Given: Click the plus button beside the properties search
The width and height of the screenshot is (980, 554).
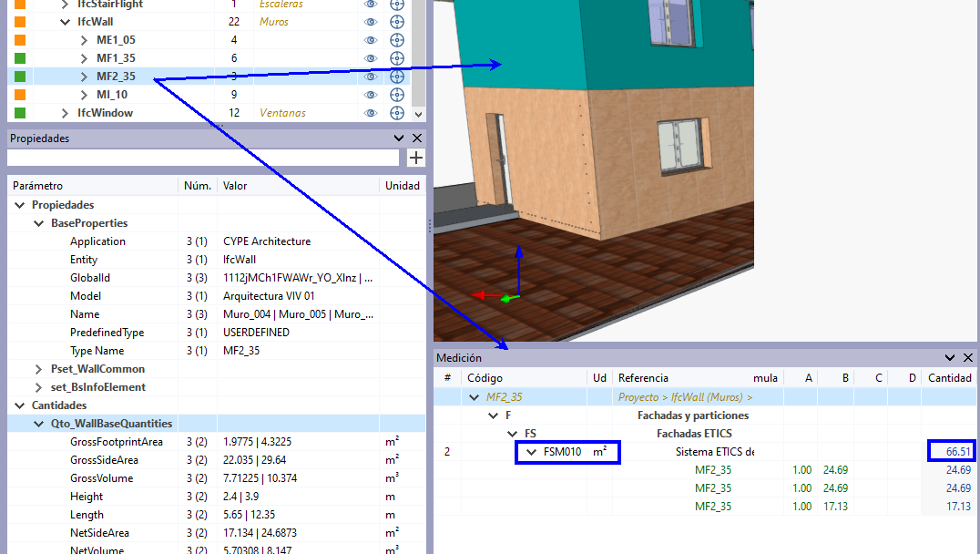Looking at the screenshot, I should click(415, 158).
